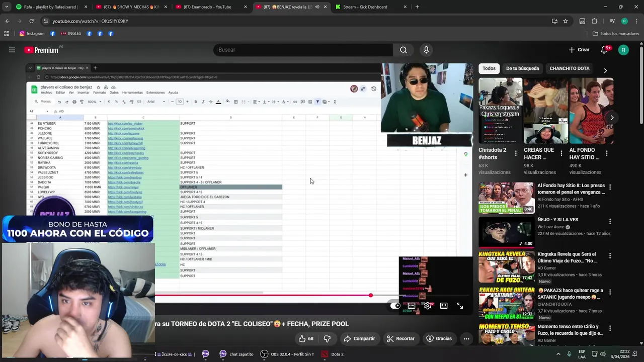The width and height of the screenshot is (644, 362).
Task: Bookmark this page with the star
Action: (x=566, y=21)
